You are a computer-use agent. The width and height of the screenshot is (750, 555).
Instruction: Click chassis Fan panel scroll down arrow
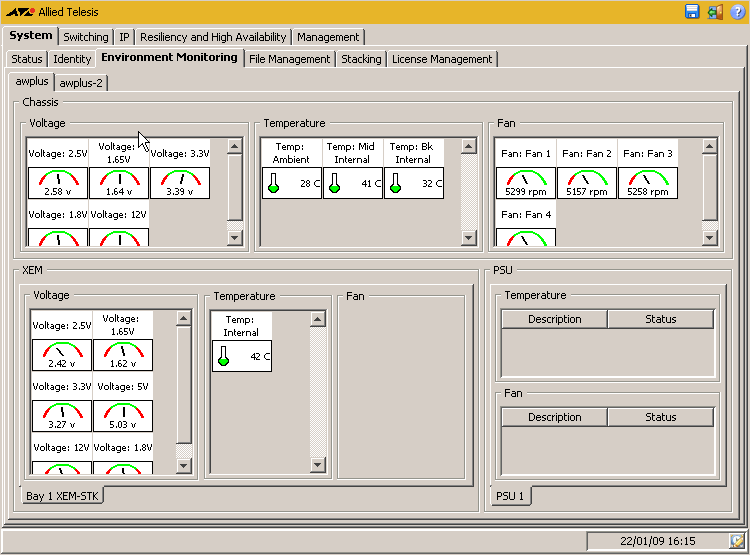click(709, 238)
